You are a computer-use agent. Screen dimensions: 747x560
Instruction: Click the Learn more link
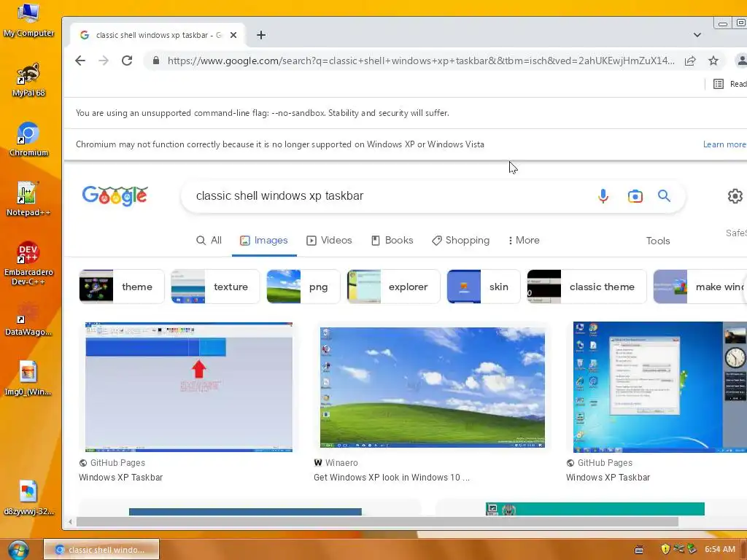pyautogui.click(x=724, y=144)
